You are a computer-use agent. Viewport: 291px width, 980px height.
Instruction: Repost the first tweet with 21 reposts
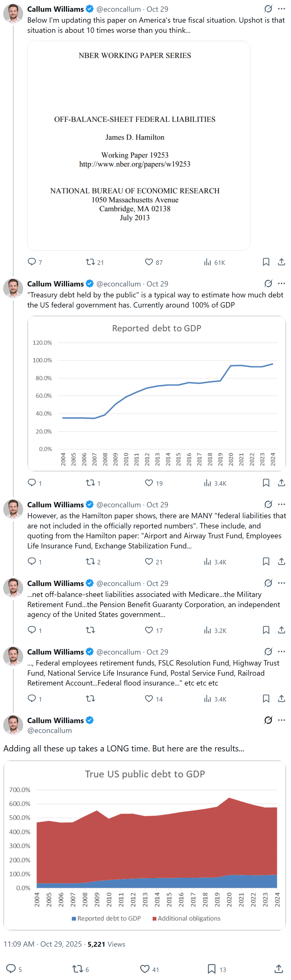coord(90,262)
